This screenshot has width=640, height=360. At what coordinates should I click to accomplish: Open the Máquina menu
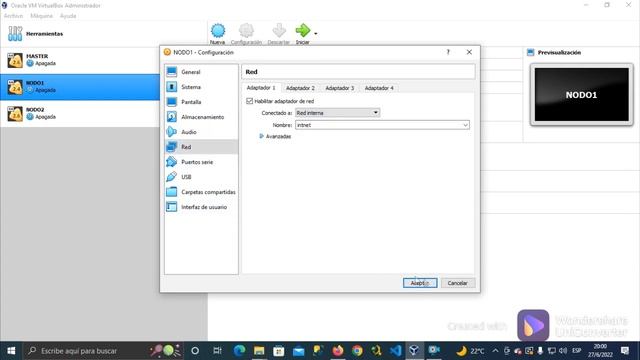42,16
